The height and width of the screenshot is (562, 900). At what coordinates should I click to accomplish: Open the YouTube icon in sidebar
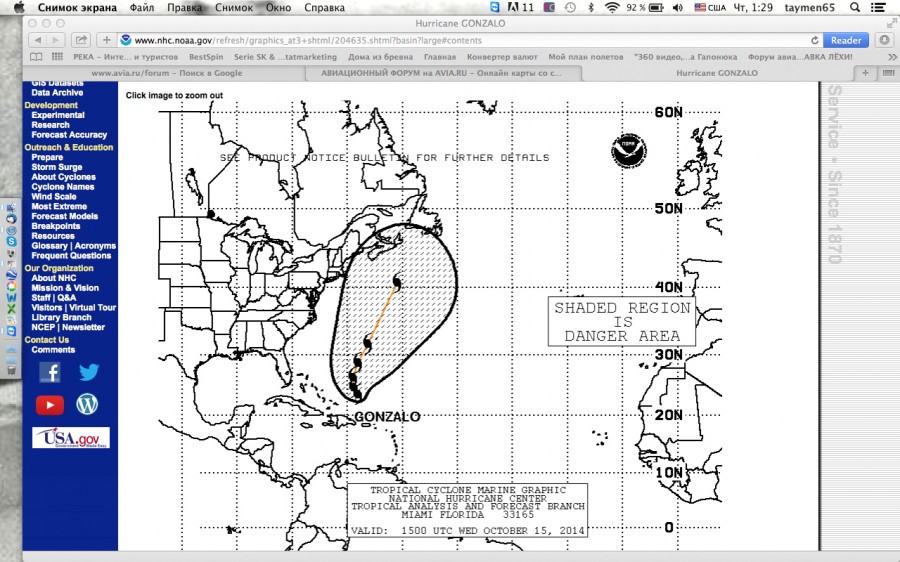[50, 405]
